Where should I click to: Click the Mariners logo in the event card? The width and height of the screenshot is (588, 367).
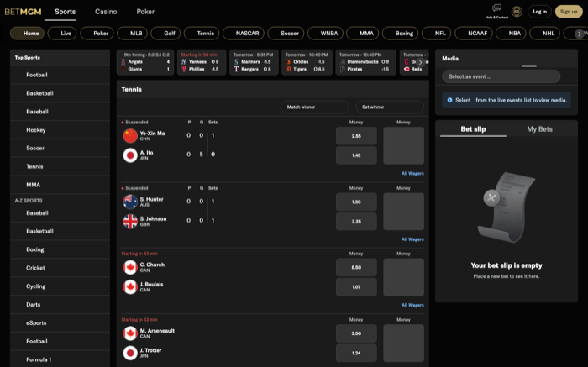click(236, 62)
